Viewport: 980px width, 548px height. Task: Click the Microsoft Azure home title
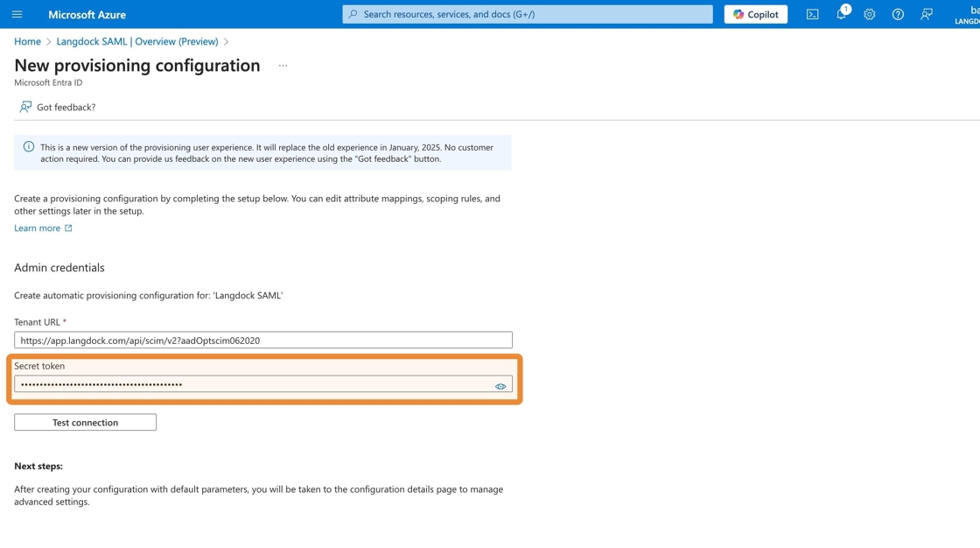click(87, 14)
